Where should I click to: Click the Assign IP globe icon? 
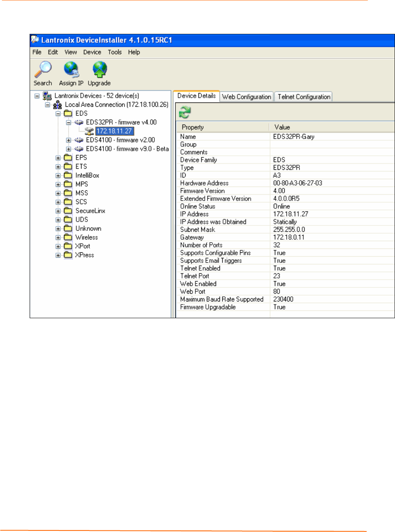pos(71,70)
